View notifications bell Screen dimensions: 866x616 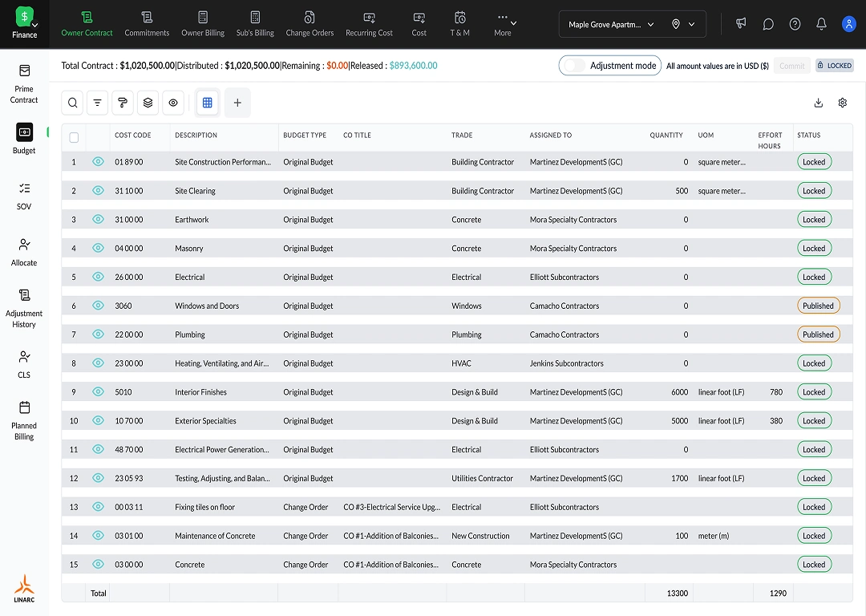point(821,24)
